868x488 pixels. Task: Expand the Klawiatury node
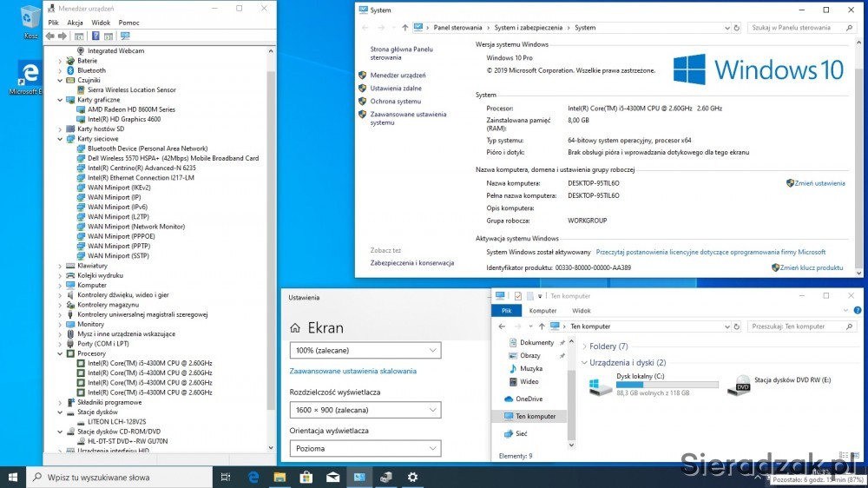coord(60,266)
